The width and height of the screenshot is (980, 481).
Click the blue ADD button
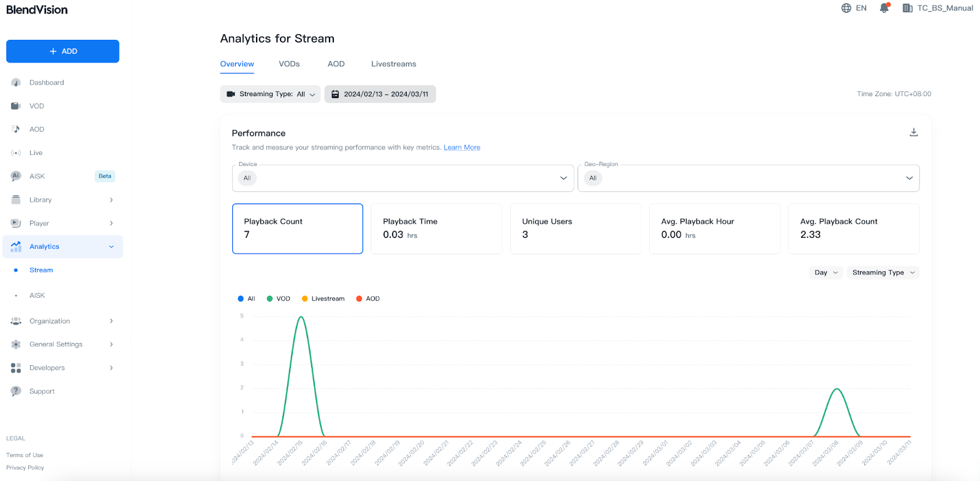(x=62, y=51)
